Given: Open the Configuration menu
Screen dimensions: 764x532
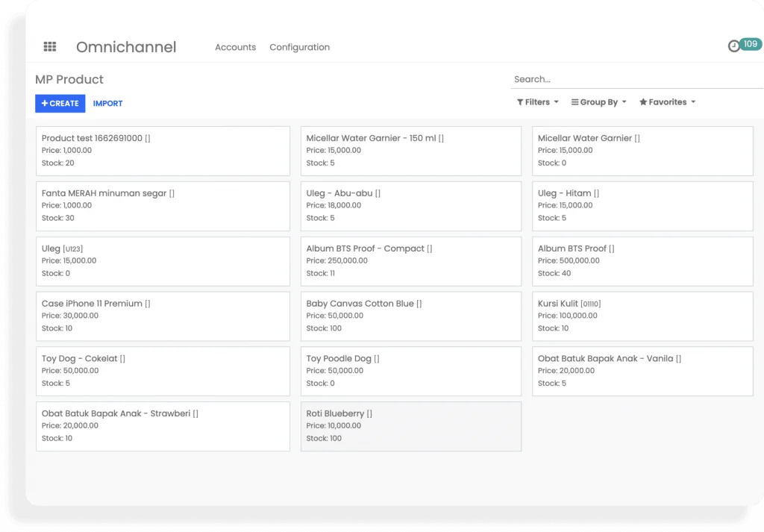Looking at the screenshot, I should 300,47.
